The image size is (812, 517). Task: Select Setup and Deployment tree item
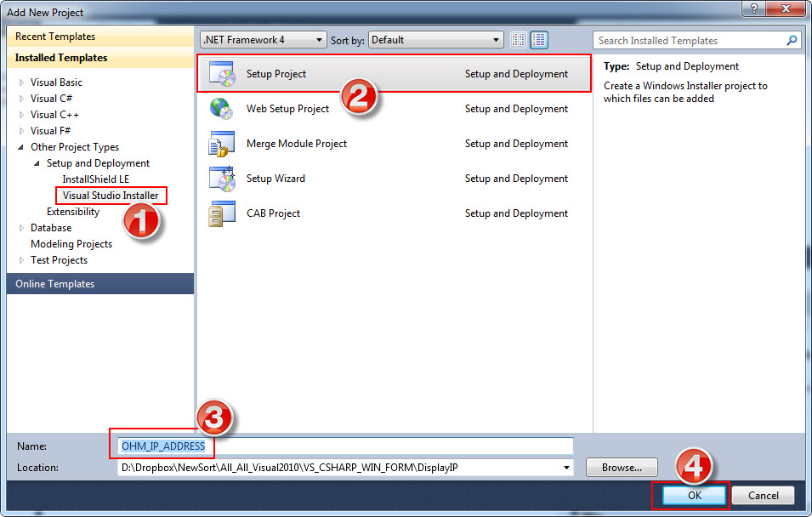(98, 163)
